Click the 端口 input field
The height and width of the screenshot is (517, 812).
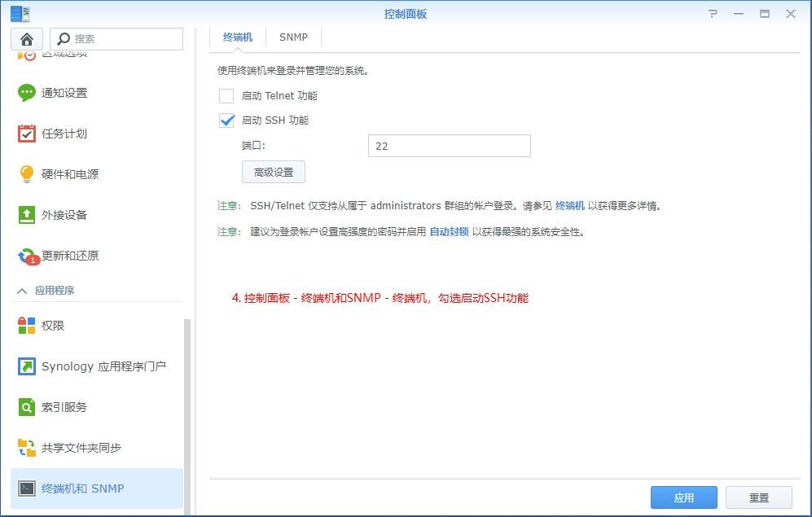(x=449, y=146)
